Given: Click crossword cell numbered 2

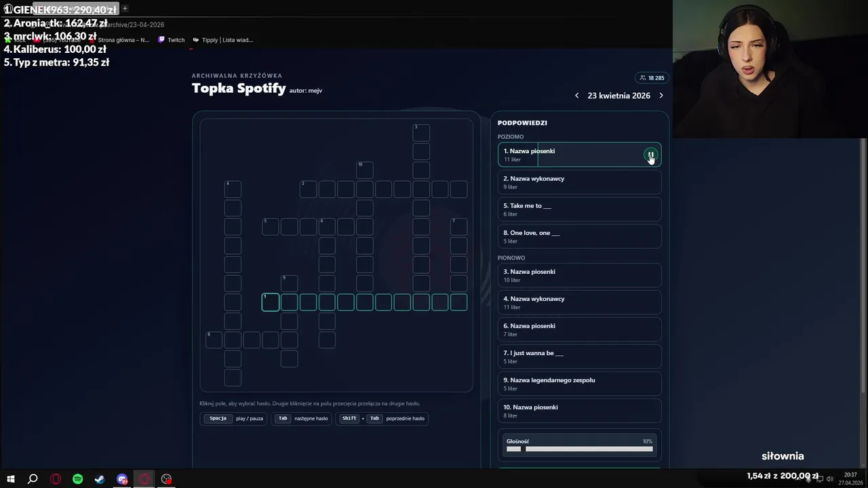Looking at the screenshot, I should coord(308,188).
